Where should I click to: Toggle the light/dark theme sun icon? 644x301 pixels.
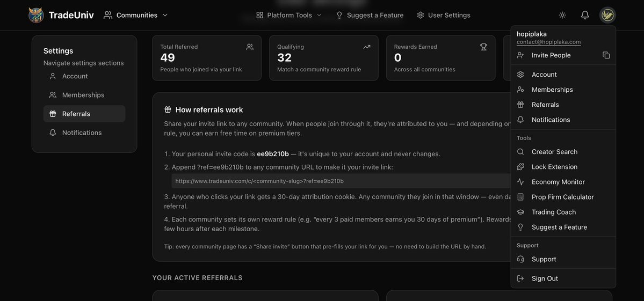[562, 15]
